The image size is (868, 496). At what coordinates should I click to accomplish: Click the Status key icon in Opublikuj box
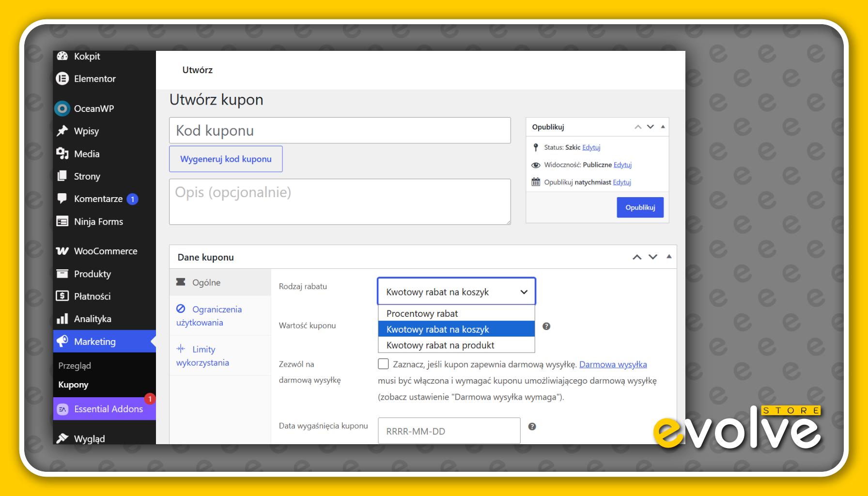[536, 147]
